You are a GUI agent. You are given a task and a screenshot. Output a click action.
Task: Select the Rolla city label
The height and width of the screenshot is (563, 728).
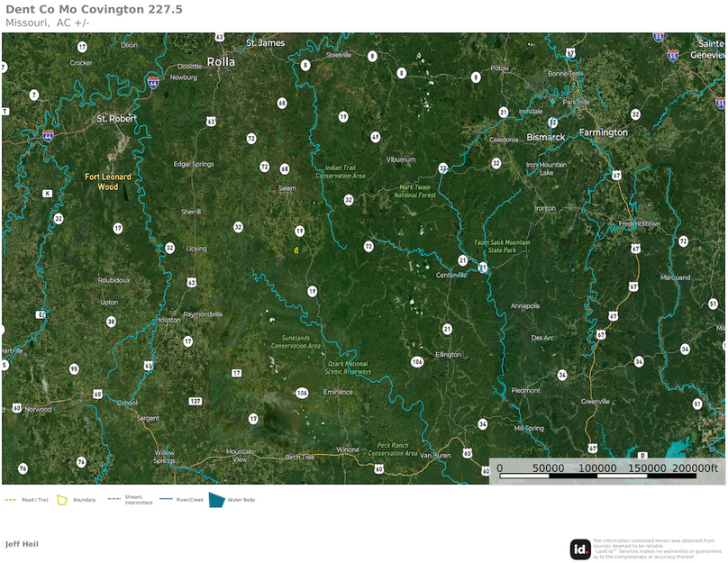tap(221, 62)
